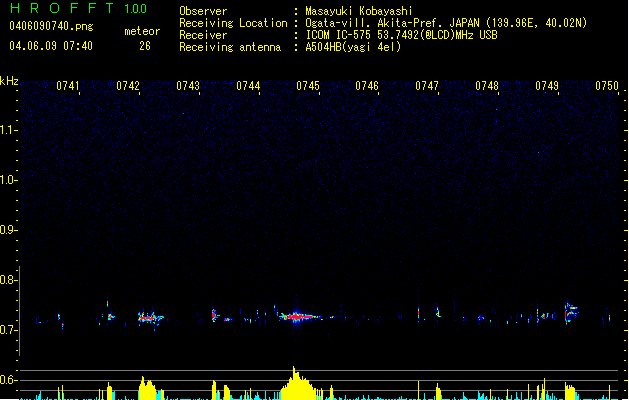Screen dimensions: 629x400
Task: Click the 0.6 kHz axis label
Action: [8, 380]
